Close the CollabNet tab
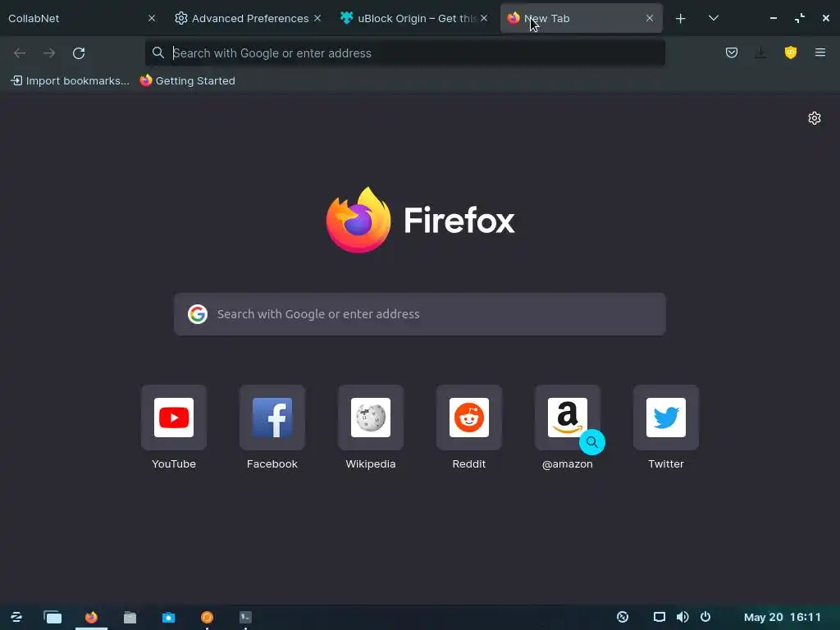The image size is (840, 630). point(152,18)
